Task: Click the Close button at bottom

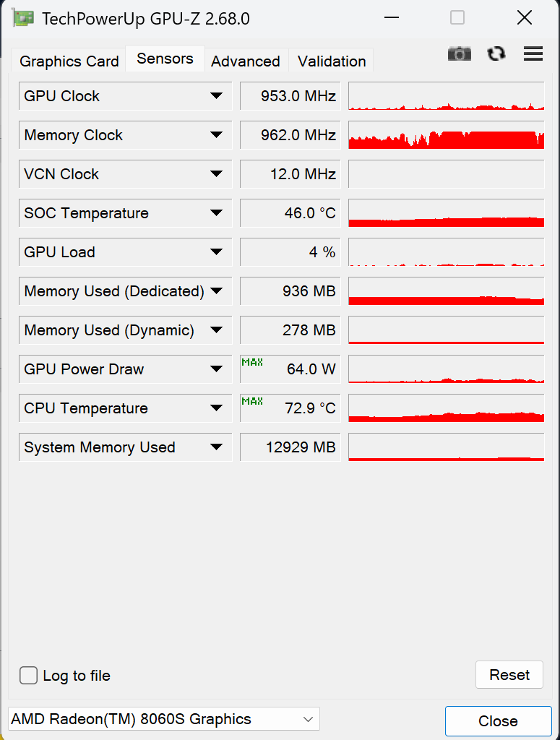Action: [x=497, y=721]
